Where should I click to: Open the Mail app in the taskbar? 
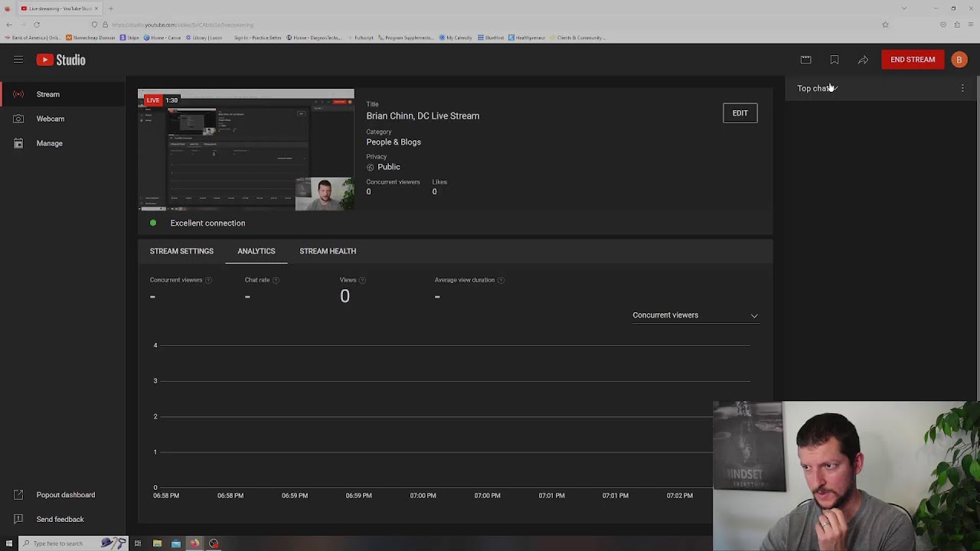(x=176, y=543)
